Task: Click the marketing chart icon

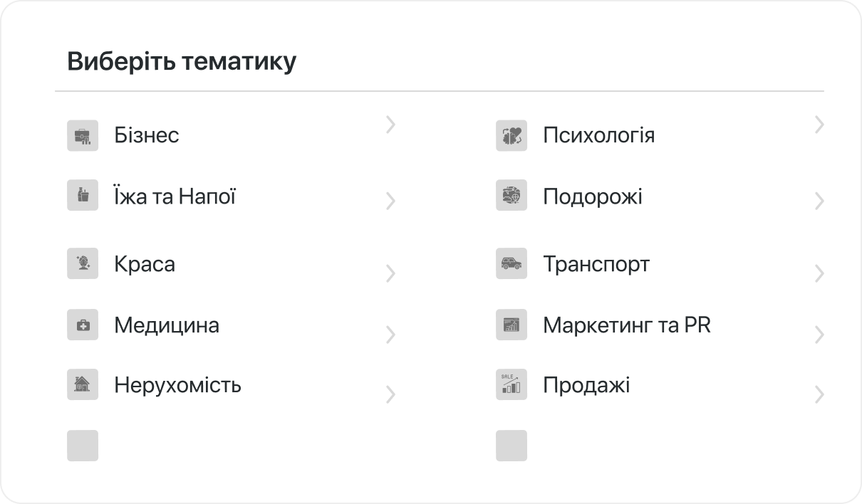Action: 512,325
